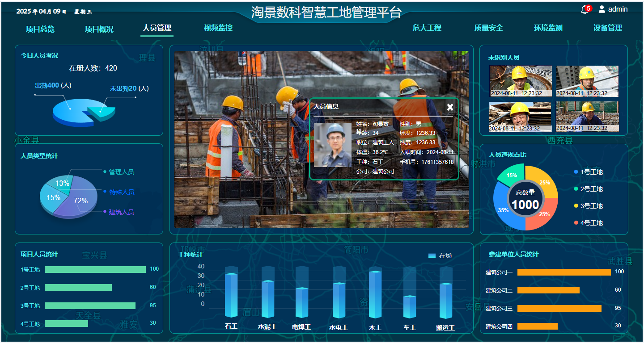
Task: Toggle the 2号工地 legend in 人员违规占比
Action: [589, 189]
